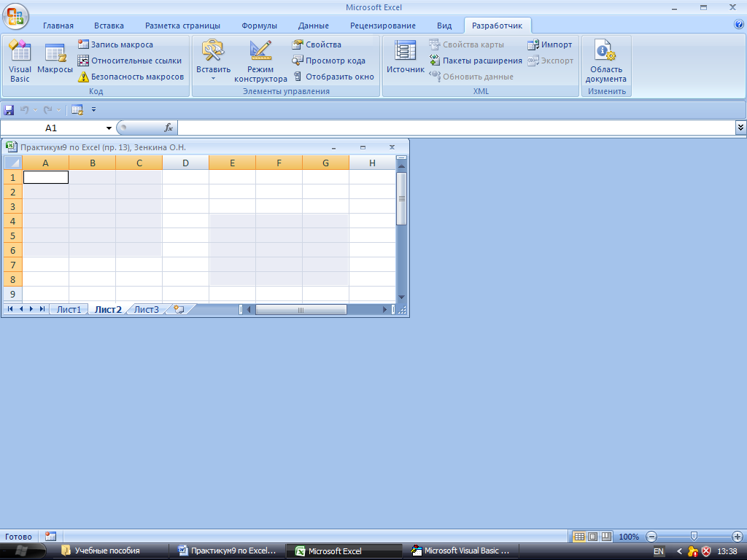This screenshot has height=560, width=747.
Task: Insert a new worksheet tab icon
Action: click(179, 309)
